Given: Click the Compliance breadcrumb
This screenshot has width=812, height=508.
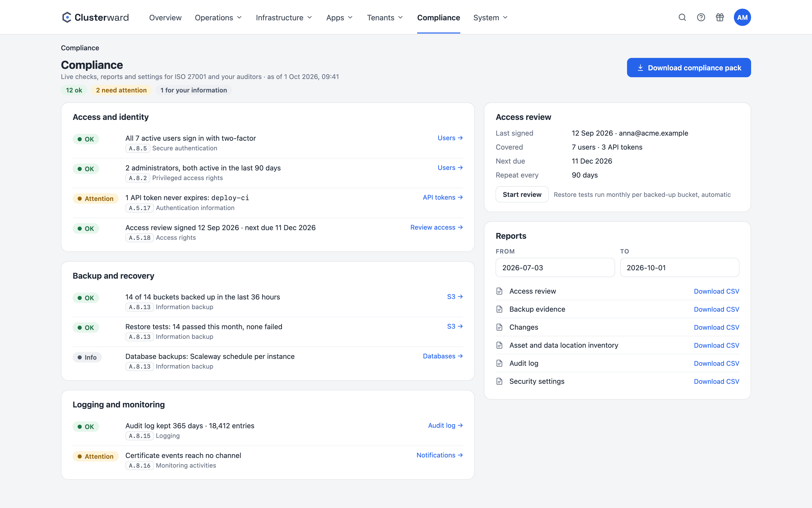Looking at the screenshot, I should [x=80, y=48].
